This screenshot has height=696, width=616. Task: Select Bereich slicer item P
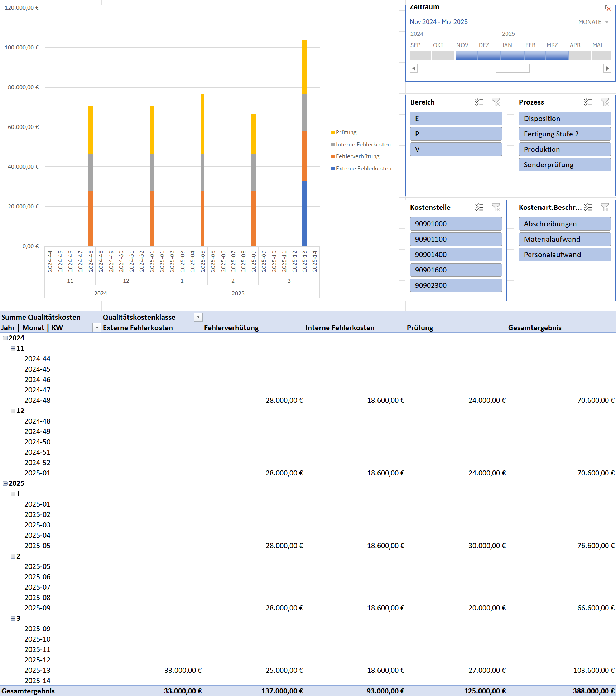point(456,134)
